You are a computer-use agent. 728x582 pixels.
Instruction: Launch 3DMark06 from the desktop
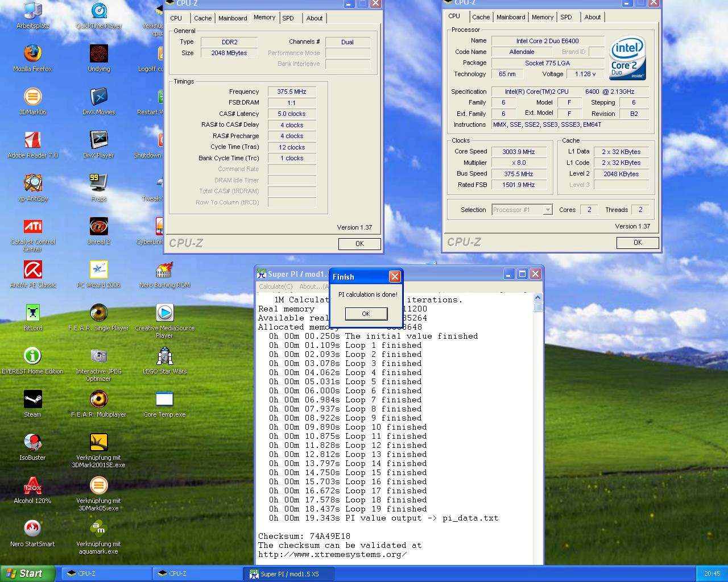pyautogui.click(x=32, y=97)
